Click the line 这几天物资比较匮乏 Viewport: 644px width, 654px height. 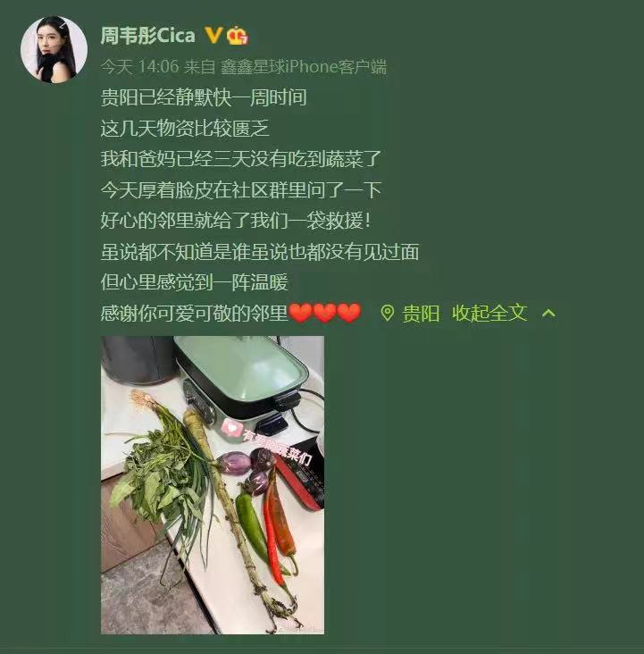[185, 128]
